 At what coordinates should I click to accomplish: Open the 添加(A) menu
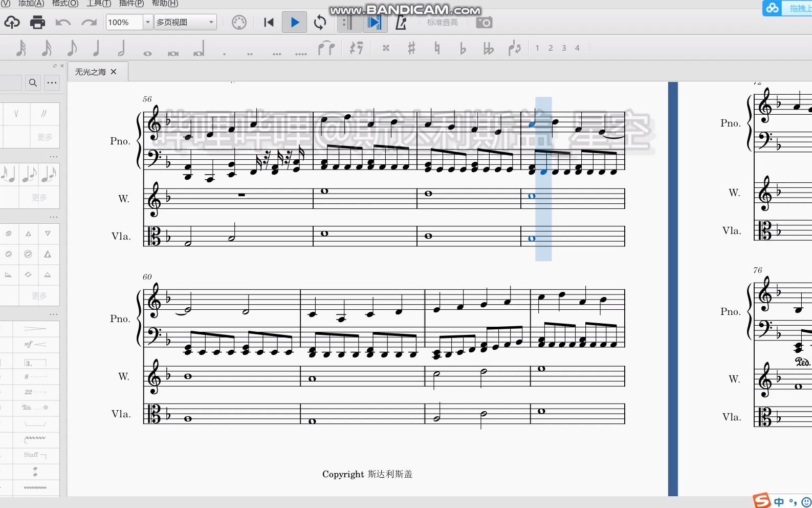tap(31, 3)
